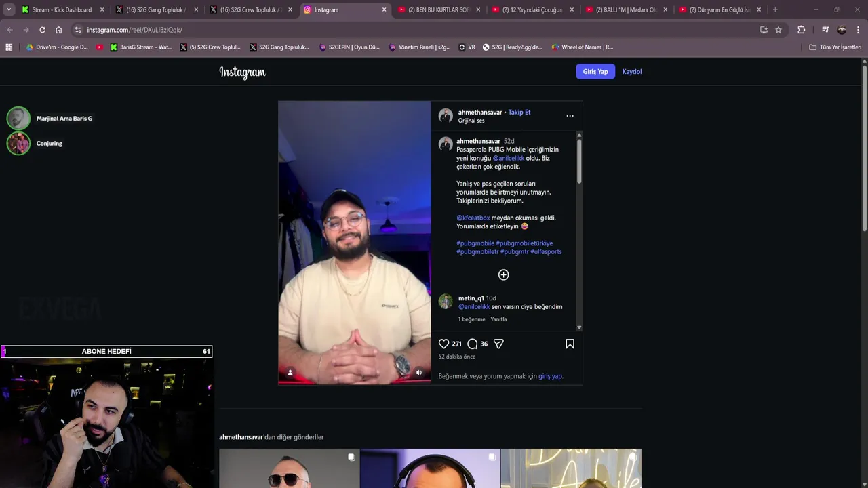
Task: Open VR bookmark
Action: (x=467, y=47)
